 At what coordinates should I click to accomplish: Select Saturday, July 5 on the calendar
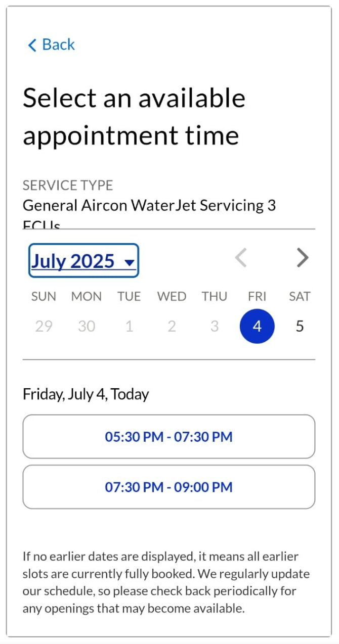click(300, 326)
